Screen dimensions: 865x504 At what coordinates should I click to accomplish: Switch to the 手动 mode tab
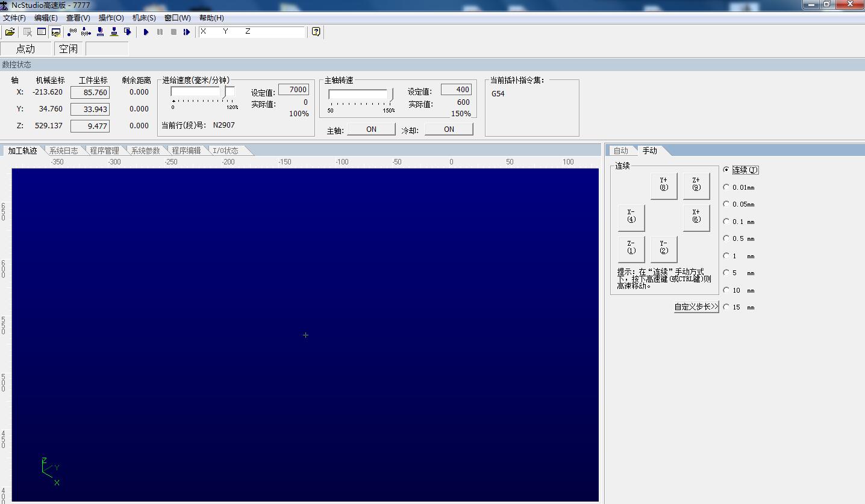click(649, 151)
